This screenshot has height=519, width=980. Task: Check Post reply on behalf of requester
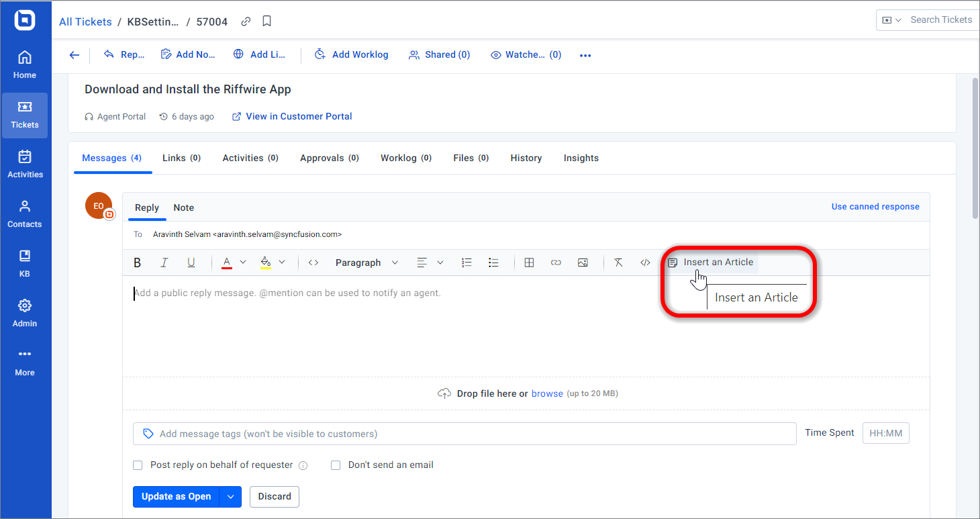point(138,465)
